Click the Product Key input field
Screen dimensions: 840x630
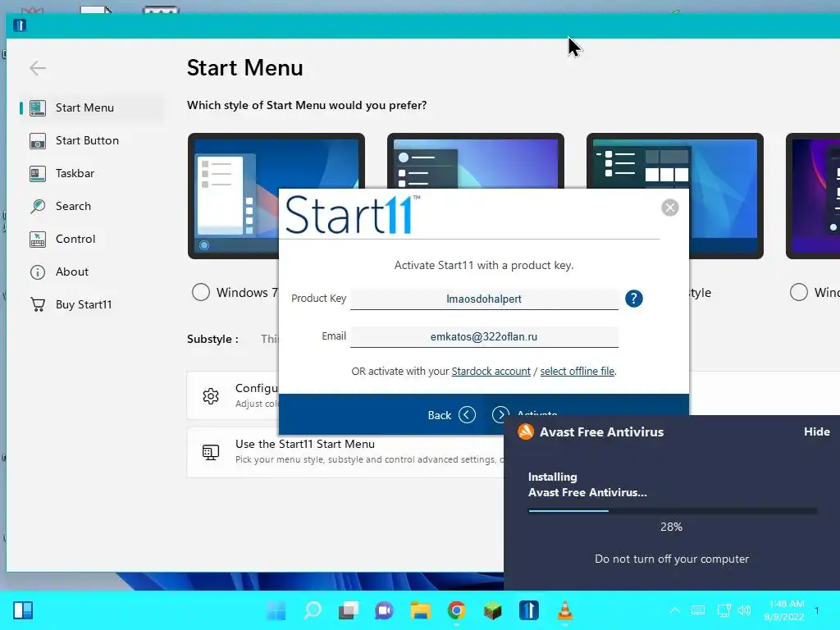[x=484, y=299]
